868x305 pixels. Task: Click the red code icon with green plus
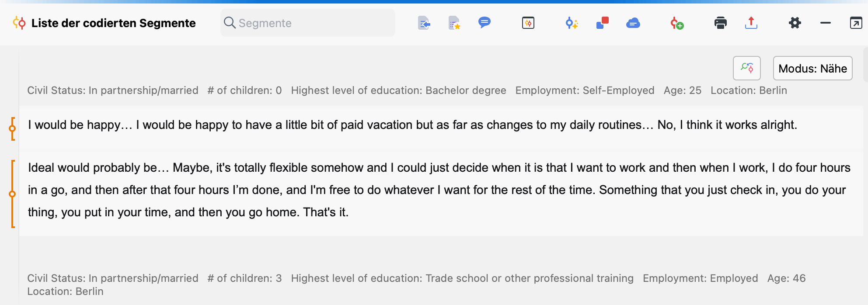click(x=677, y=23)
